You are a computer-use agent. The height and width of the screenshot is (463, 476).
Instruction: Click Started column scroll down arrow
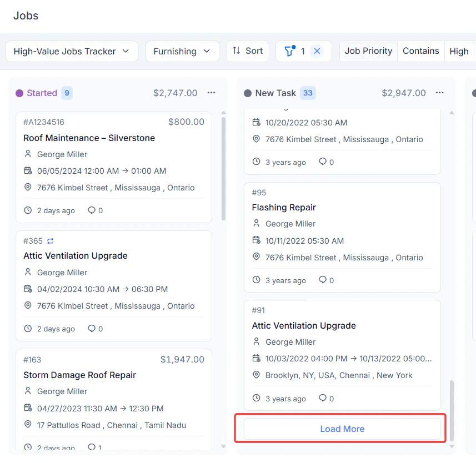[x=223, y=446]
